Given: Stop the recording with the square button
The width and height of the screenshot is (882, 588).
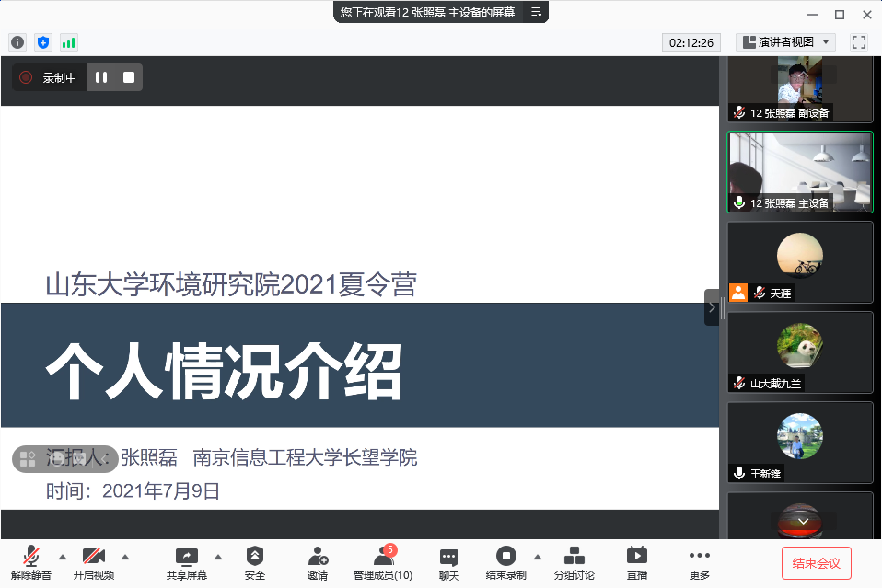Looking at the screenshot, I should click(x=129, y=78).
